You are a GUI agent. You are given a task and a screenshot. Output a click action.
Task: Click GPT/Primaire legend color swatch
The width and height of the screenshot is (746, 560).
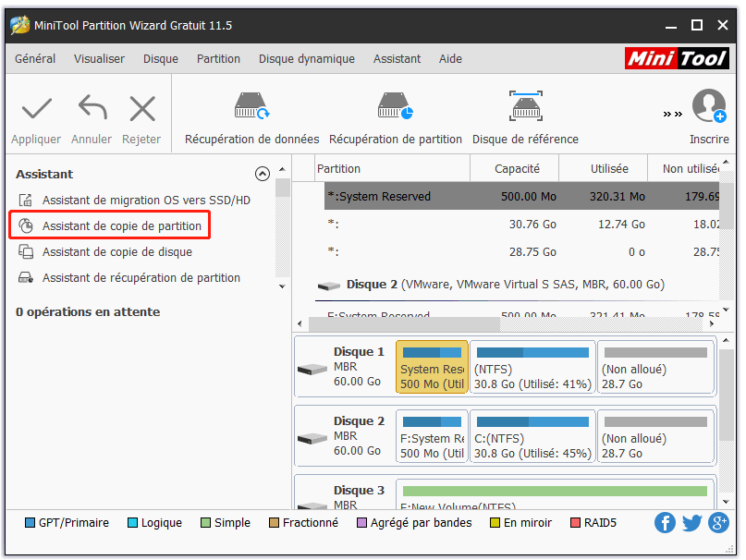[x=30, y=522]
